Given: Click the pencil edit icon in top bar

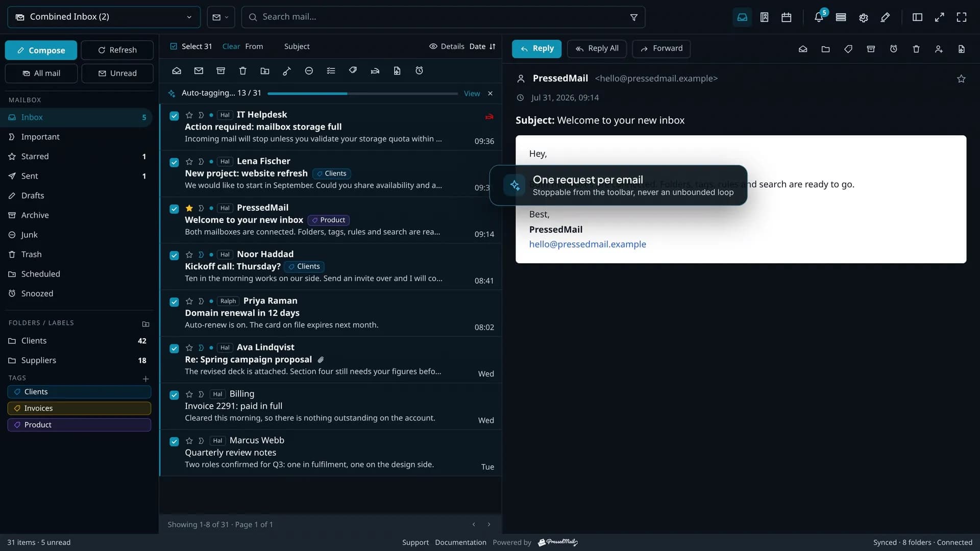Looking at the screenshot, I should point(886,17).
